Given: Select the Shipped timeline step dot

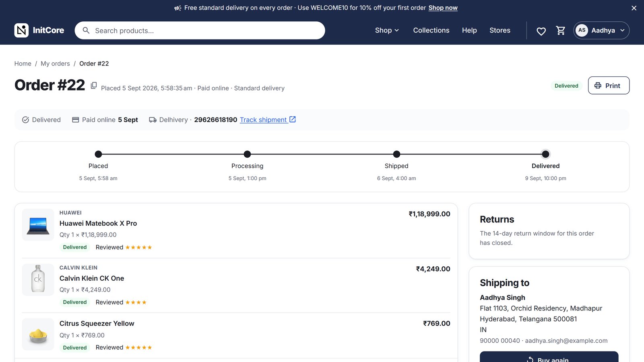Looking at the screenshot, I should tap(396, 154).
